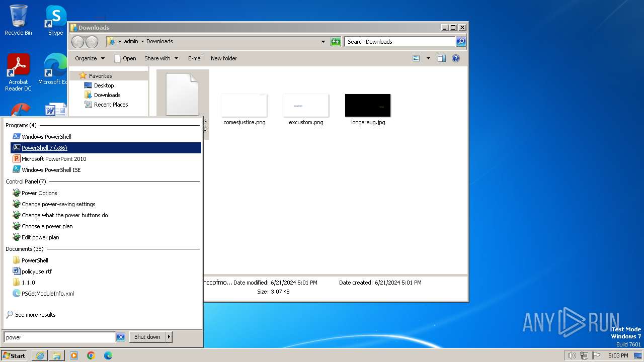Open the Skype desktop shortcut
The image size is (644, 362).
tap(55, 20)
